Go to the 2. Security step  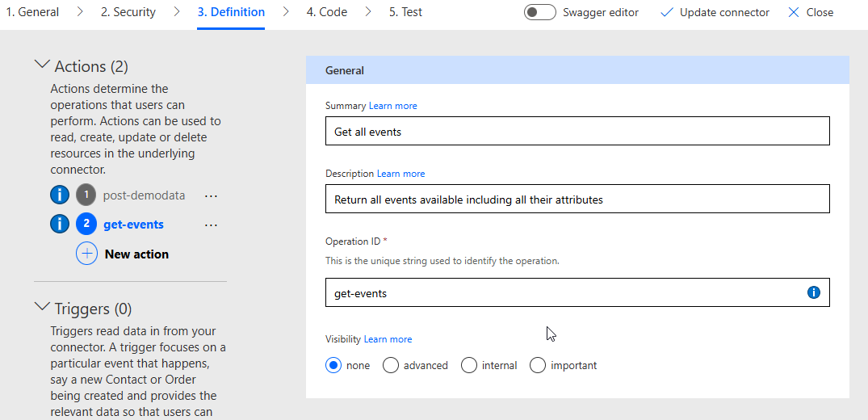(x=128, y=12)
